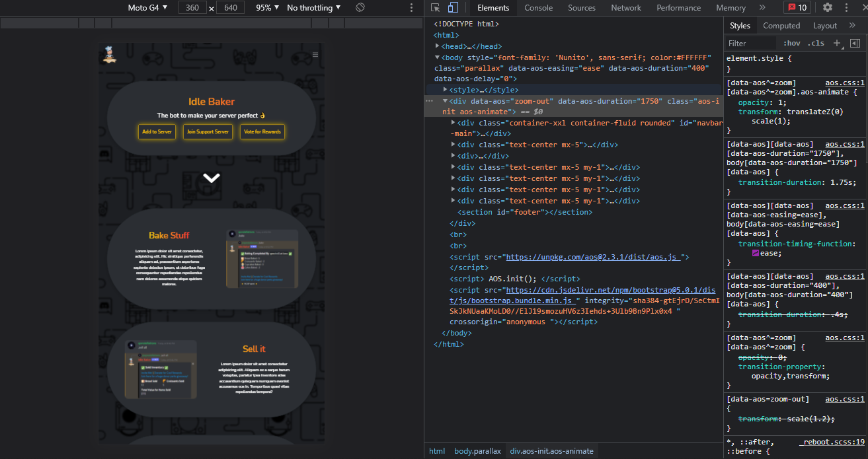Click the ease timing function swatch
The image size is (868, 459).
coord(756,254)
